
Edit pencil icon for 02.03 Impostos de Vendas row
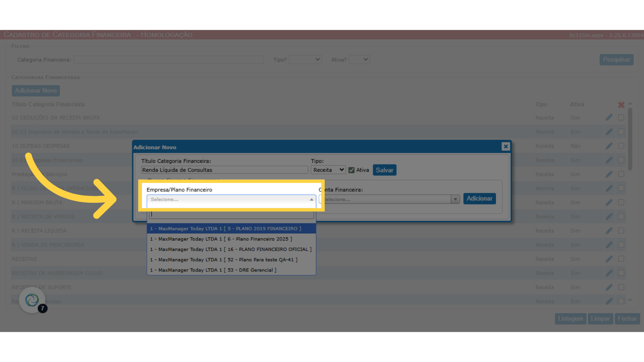point(609,132)
